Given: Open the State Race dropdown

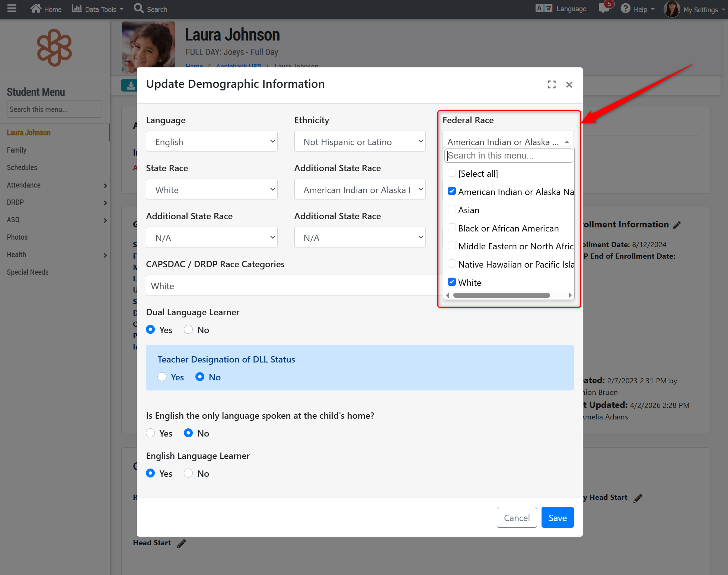Looking at the screenshot, I should click(211, 189).
